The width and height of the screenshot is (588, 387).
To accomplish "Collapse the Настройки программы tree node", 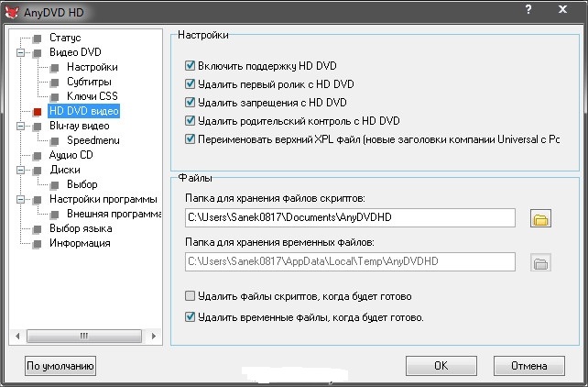I will pos(21,199).
